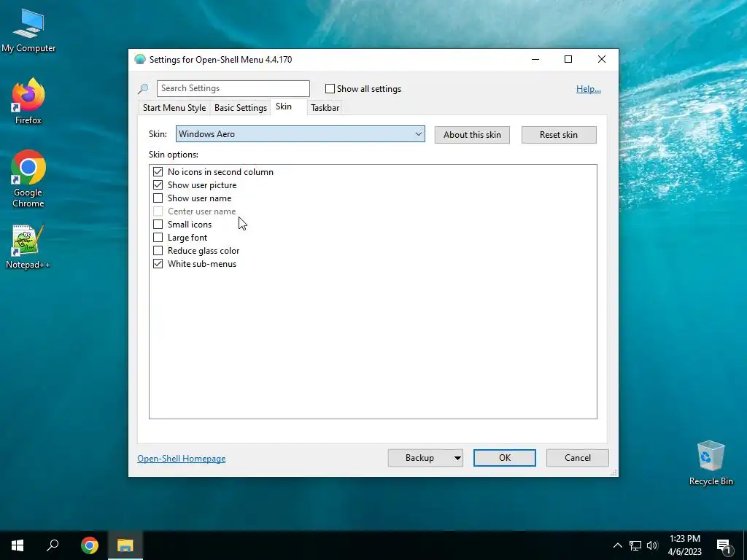Click the Reset skin button
747x560 pixels.
click(558, 135)
